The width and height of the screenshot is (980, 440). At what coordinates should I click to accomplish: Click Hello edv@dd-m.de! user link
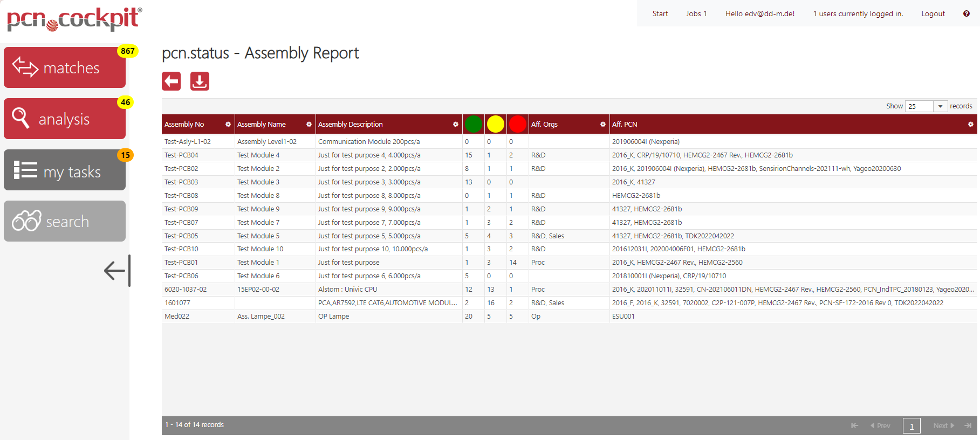click(760, 13)
